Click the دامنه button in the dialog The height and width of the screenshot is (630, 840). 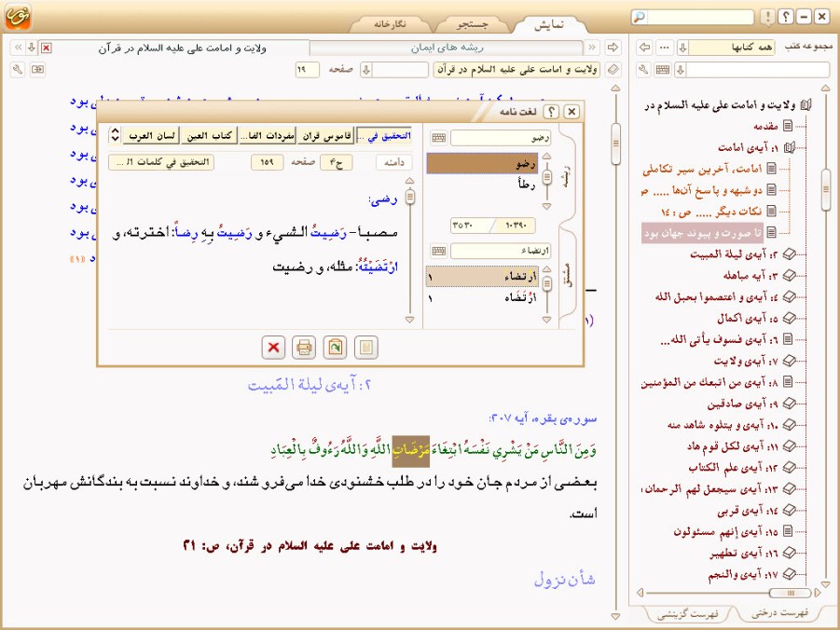coord(394,162)
